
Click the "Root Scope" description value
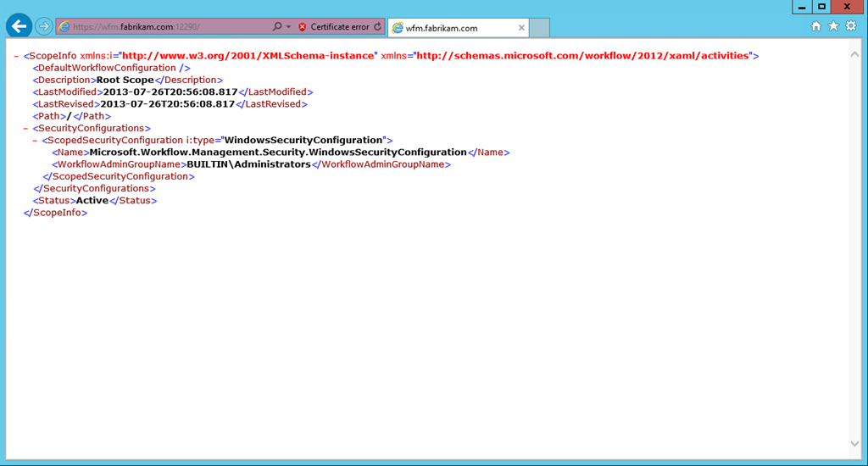click(125, 80)
